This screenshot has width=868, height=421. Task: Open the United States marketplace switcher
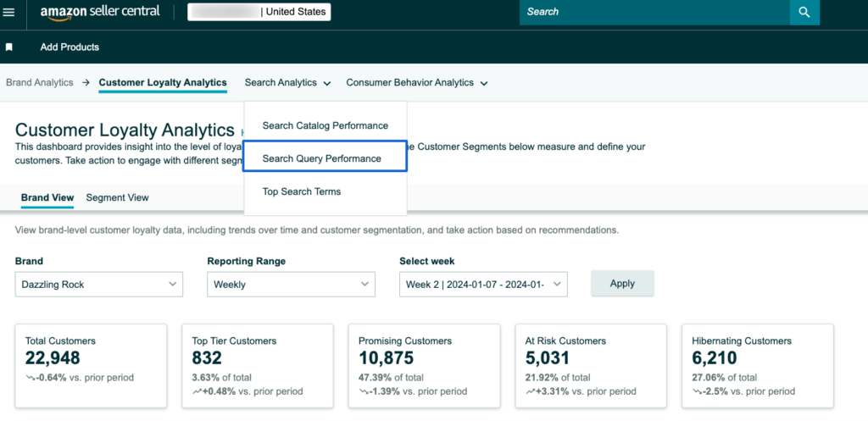(259, 12)
